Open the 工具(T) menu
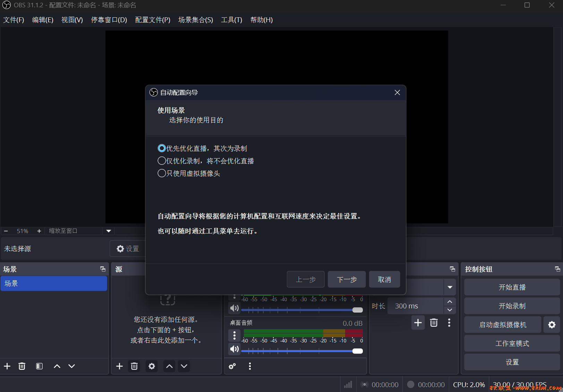Viewport: 563px width, 392px height. pyautogui.click(x=231, y=20)
